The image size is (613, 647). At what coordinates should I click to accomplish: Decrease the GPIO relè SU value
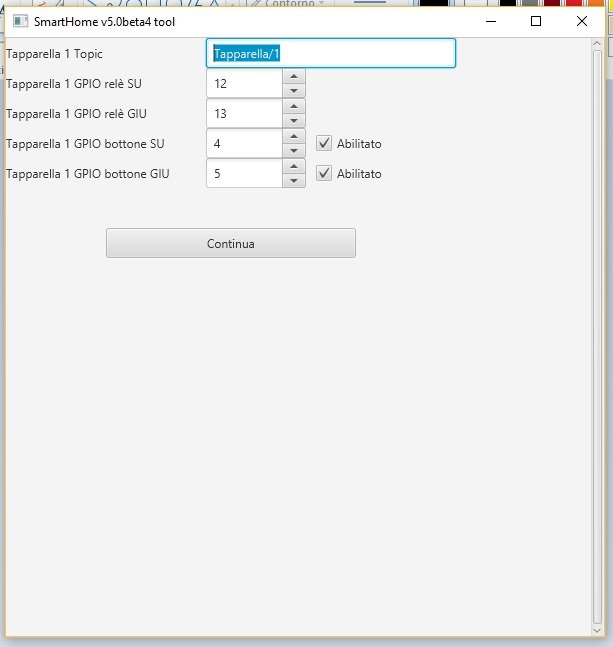[x=294, y=91]
